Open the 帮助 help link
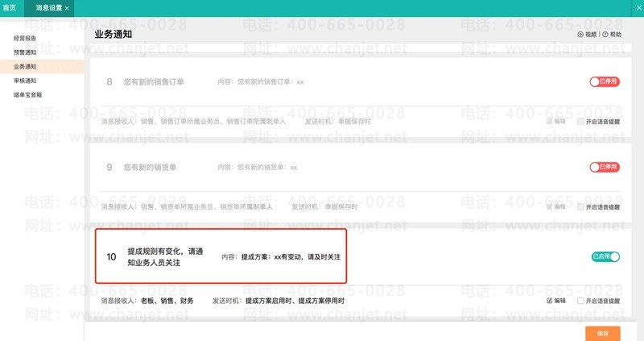This screenshot has height=341, width=644. [x=612, y=35]
